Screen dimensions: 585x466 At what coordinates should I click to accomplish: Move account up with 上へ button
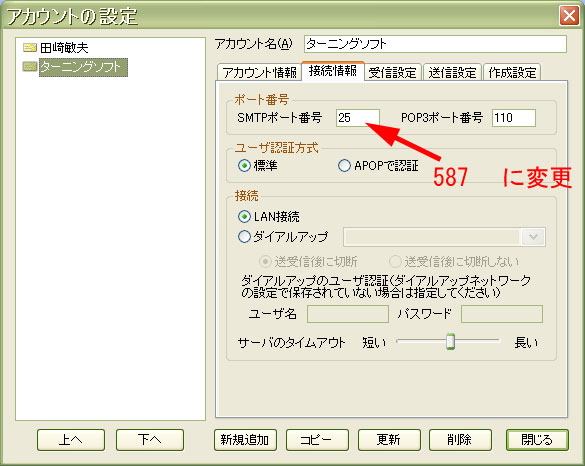coord(71,440)
